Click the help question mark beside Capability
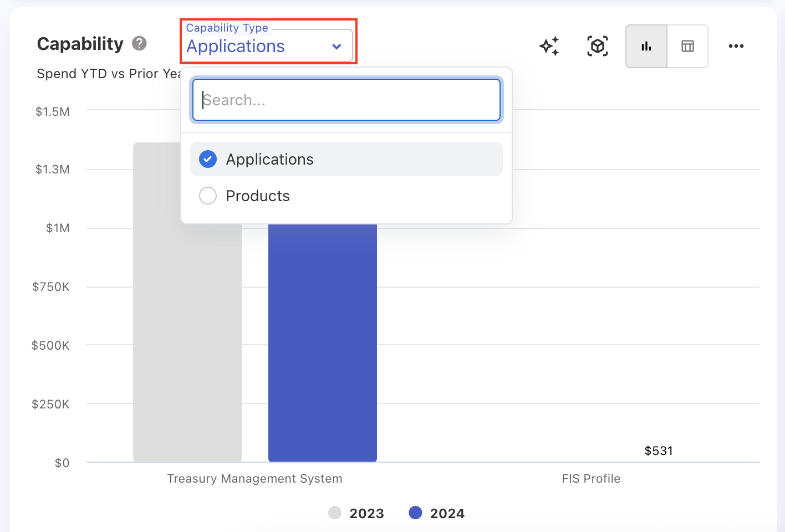Viewport: 785px width, 532px height. [139, 43]
